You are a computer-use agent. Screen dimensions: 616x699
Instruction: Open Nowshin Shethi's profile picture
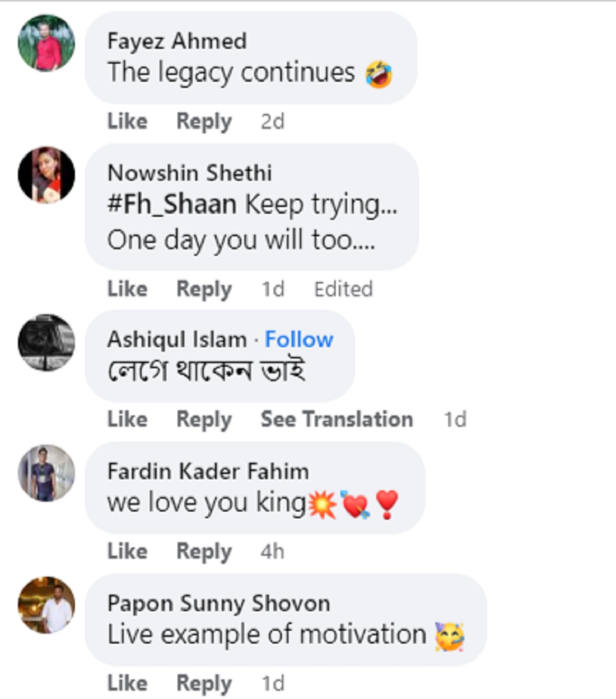click(46, 175)
